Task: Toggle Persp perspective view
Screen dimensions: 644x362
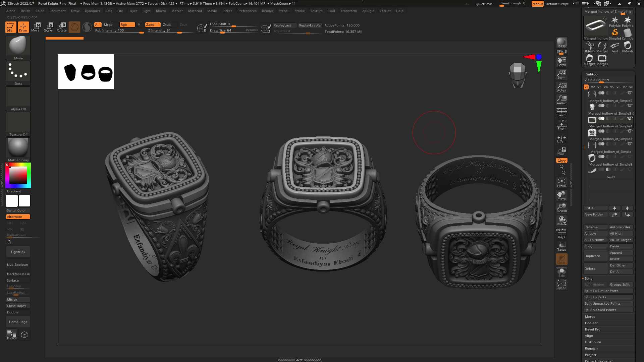Action: point(561,112)
